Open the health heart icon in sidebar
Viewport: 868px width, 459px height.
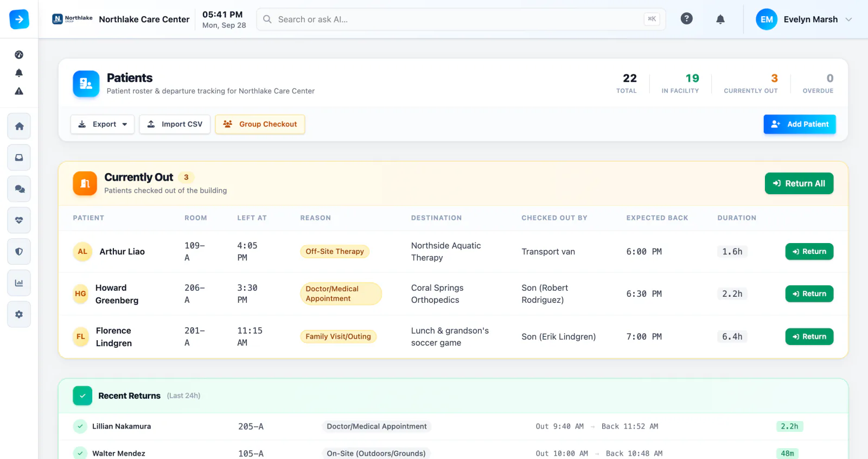[x=19, y=220]
